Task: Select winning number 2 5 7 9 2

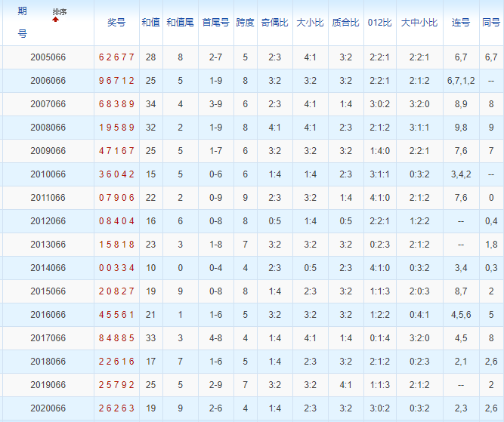Action: (116, 385)
